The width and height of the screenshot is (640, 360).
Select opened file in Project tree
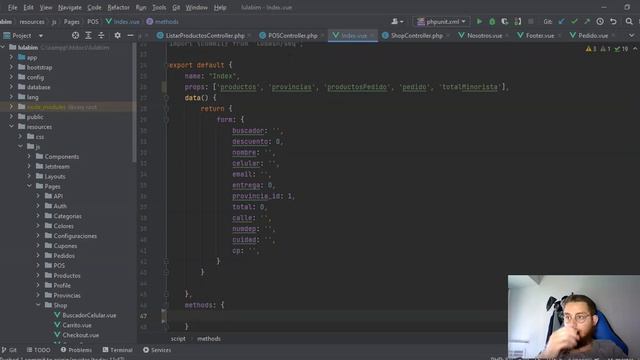tap(75, 36)
